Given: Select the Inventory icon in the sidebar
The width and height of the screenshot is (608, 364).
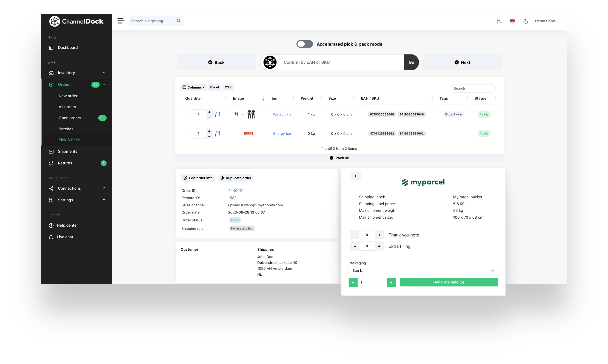Looking at the screenshot, I should (51, 73).
